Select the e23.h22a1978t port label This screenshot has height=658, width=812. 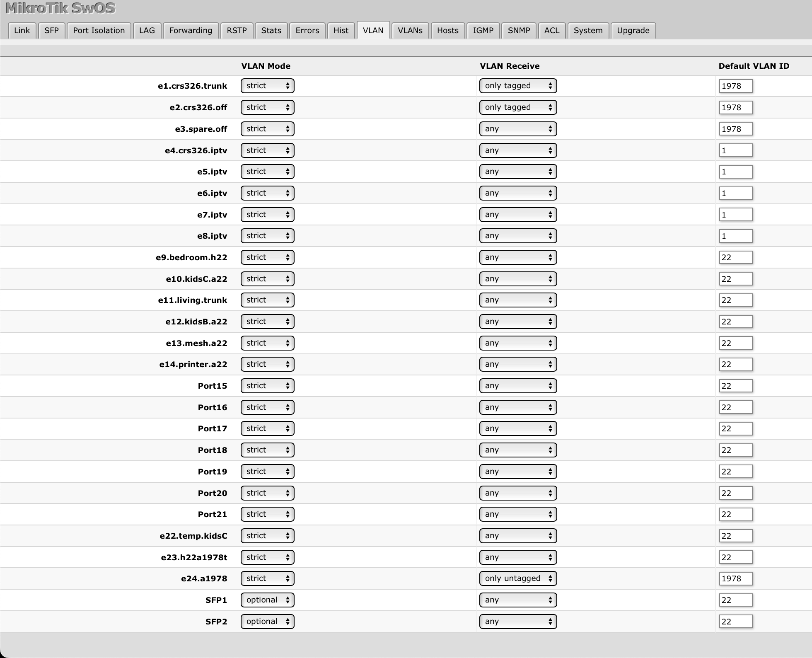tap(194, 557)
